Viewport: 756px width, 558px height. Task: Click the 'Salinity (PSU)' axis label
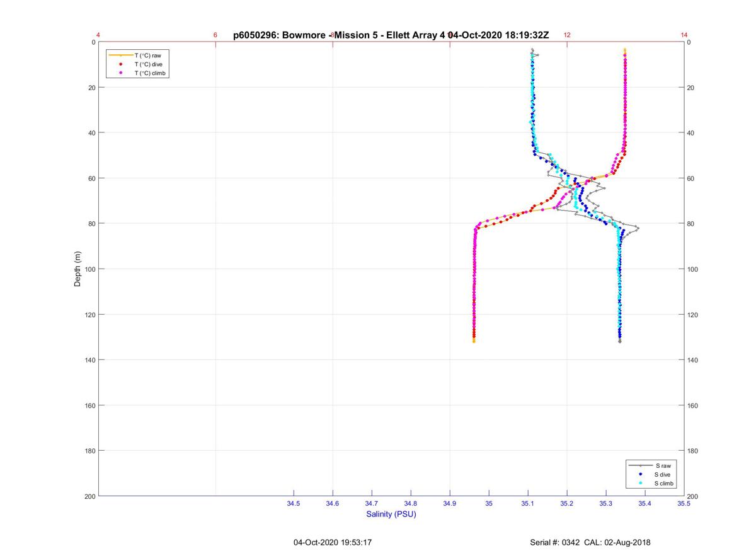391,514
